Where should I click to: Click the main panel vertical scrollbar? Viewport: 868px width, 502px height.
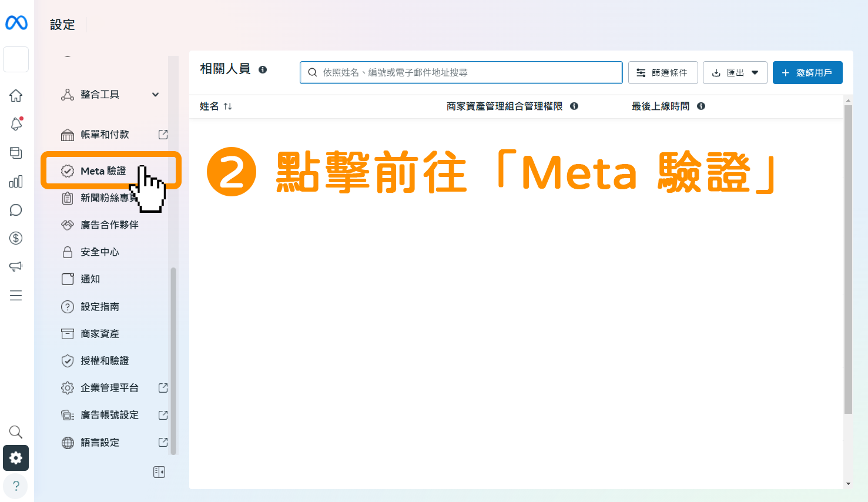848,259
